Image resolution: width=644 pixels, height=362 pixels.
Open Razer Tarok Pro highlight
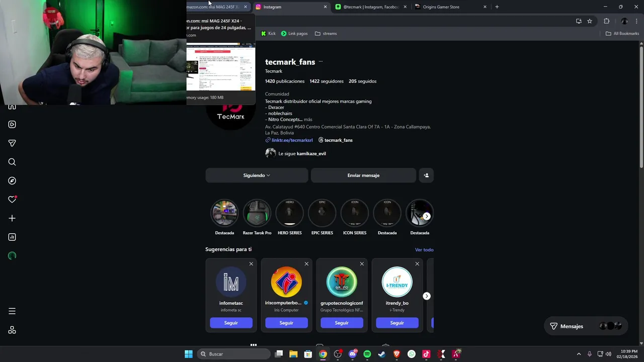pos(257,214)
